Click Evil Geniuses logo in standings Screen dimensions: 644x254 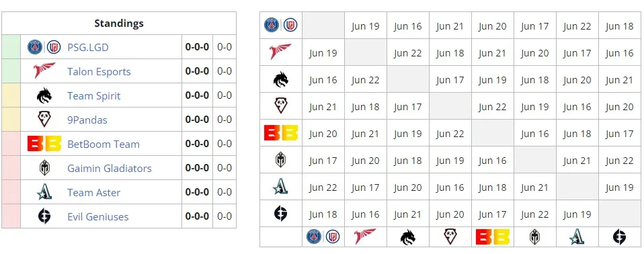44,216
